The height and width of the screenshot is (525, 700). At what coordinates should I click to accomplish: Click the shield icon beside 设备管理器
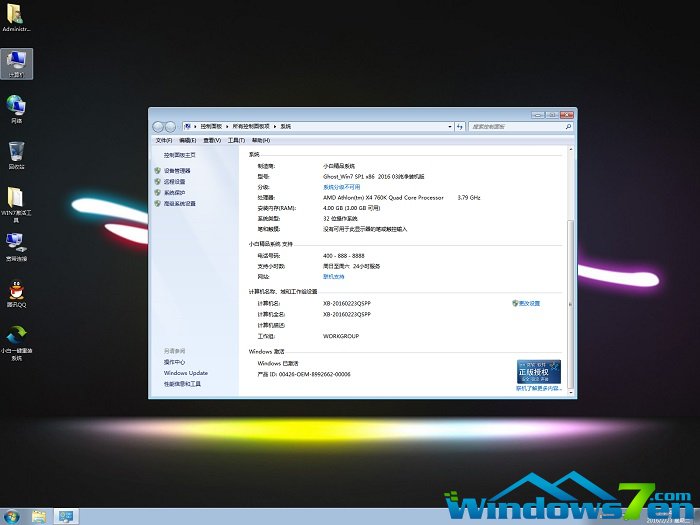click(157, 171)
